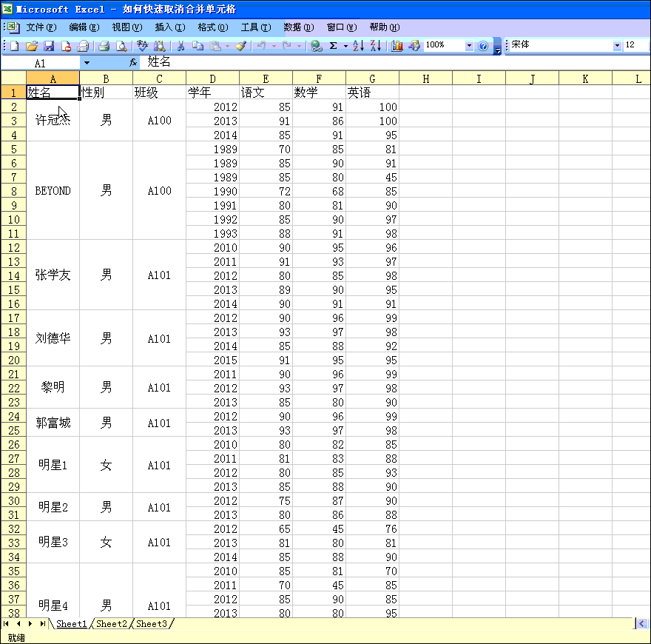
Task: Click the Save icon in toolbar
Action: [x=49, y=46]
